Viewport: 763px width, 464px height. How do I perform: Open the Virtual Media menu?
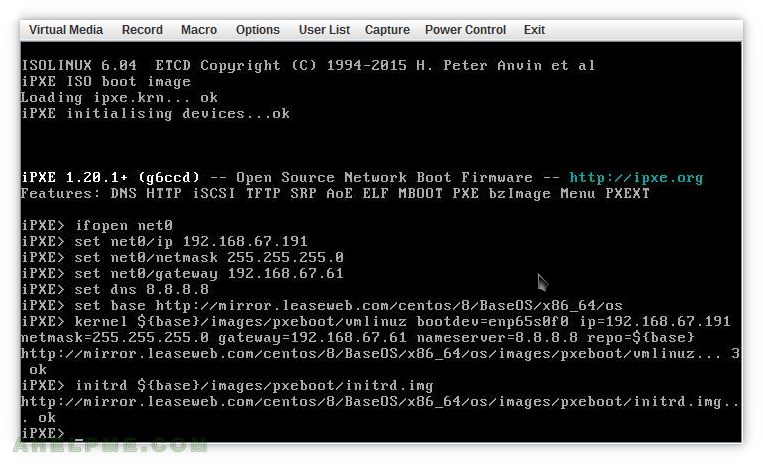click(x=66, y=30)
